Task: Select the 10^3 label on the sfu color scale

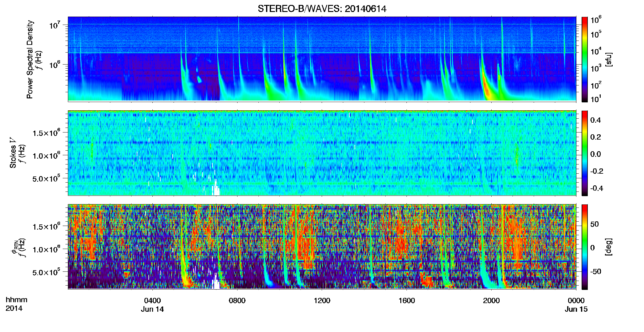Action: (x=596, y=68)
